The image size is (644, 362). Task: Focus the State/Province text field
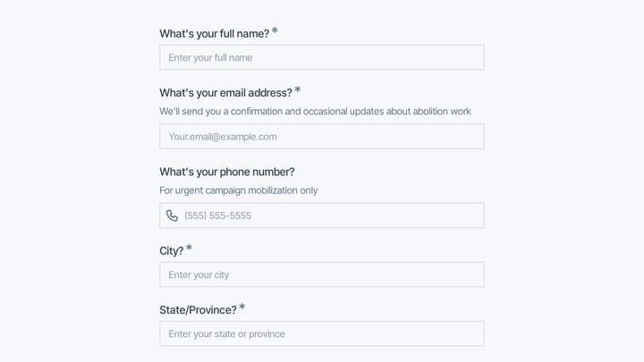click(322, 333)
